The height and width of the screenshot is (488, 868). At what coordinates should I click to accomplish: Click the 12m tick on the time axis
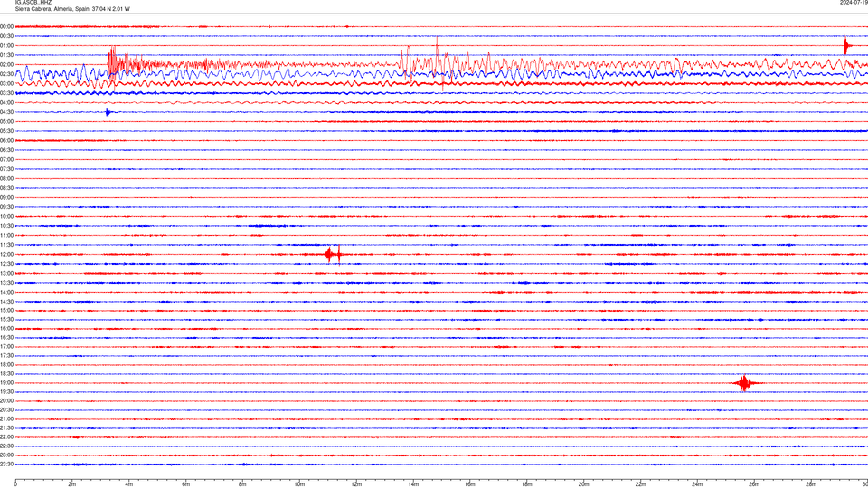(356, 484)
